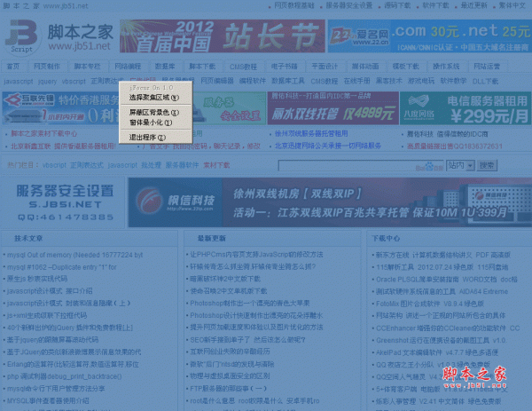
Task: Open 软件教学 sub-navigation link
Action: click(453, 81)
